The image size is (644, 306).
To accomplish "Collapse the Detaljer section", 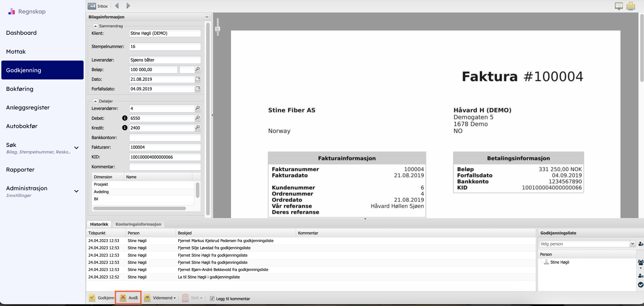I will coord(95,101).
